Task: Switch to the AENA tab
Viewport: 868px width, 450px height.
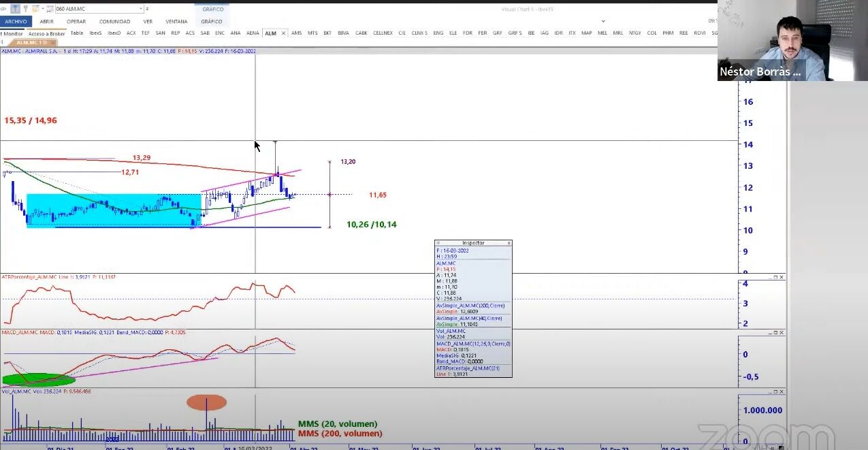Action: click(253, 33)
